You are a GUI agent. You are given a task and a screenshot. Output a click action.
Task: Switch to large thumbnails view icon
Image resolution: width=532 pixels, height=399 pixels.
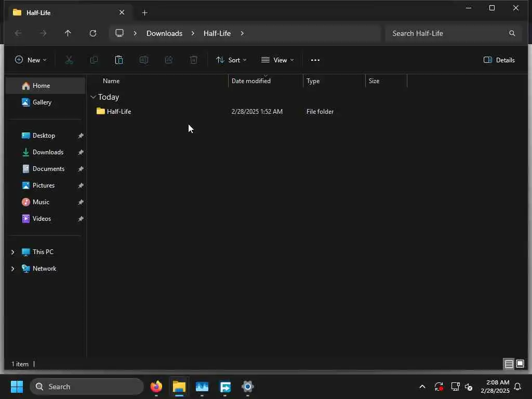(x=520, y=364)
